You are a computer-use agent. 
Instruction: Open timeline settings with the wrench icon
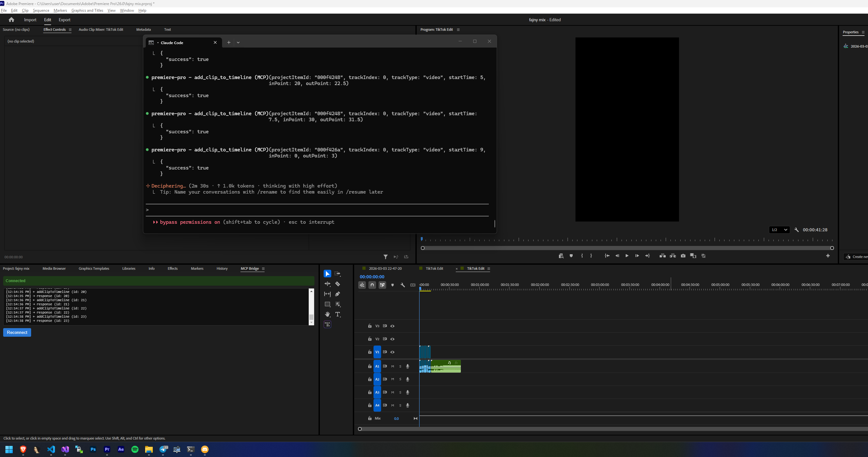coord(403,285)
